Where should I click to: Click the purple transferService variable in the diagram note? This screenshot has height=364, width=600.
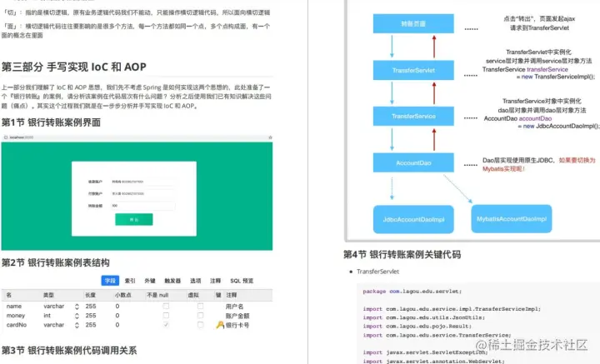coord(547,70)
